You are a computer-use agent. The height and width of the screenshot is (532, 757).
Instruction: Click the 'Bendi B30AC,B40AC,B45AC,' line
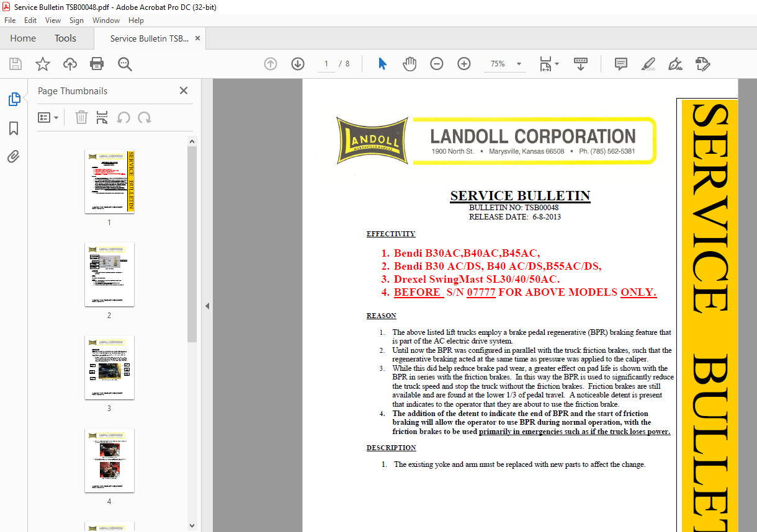pos(467,253)
